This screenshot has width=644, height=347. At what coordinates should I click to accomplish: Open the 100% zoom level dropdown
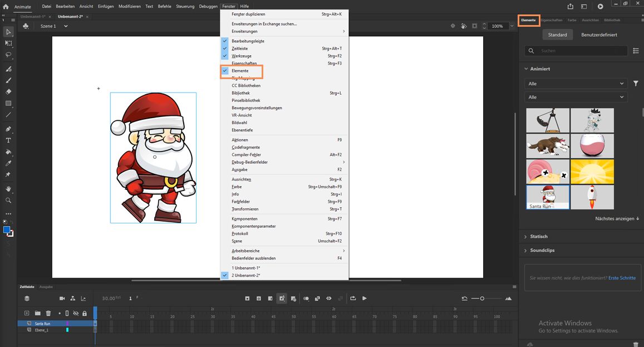(x=512, y=26)
